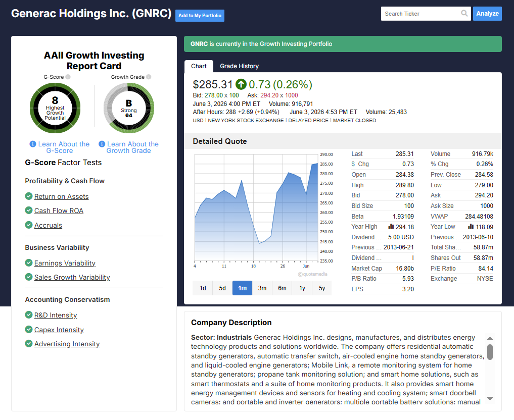Open the R&D Intensity link
Screen dimensions: 514x420
56,315
